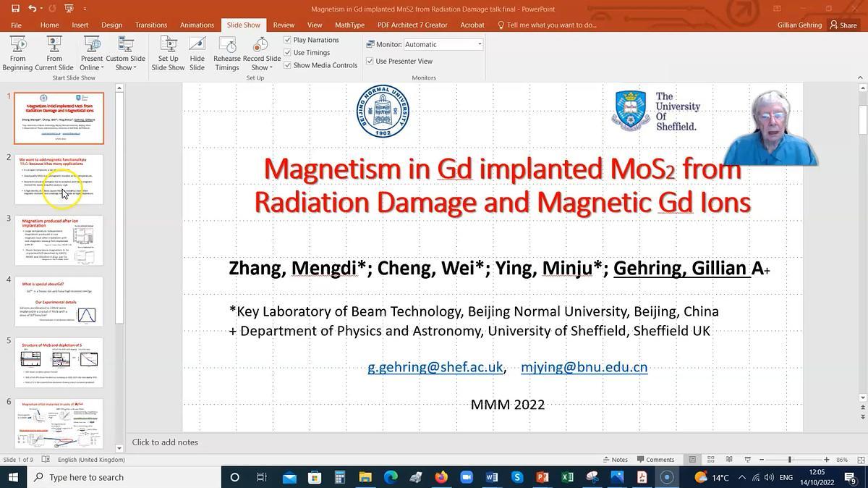Click to add notes area
The width and height of the screenshot is (868, 488).
165,442
